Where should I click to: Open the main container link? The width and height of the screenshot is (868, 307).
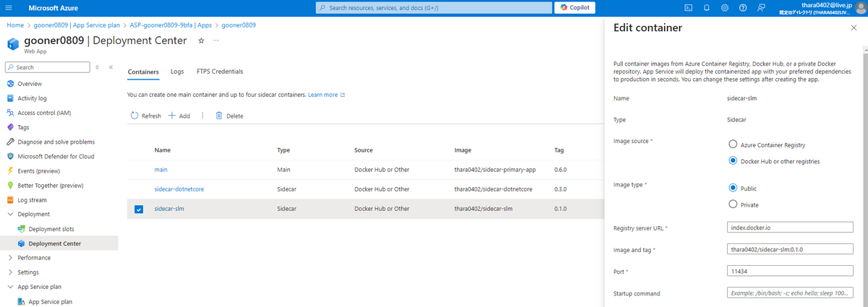tap(161, 170)
